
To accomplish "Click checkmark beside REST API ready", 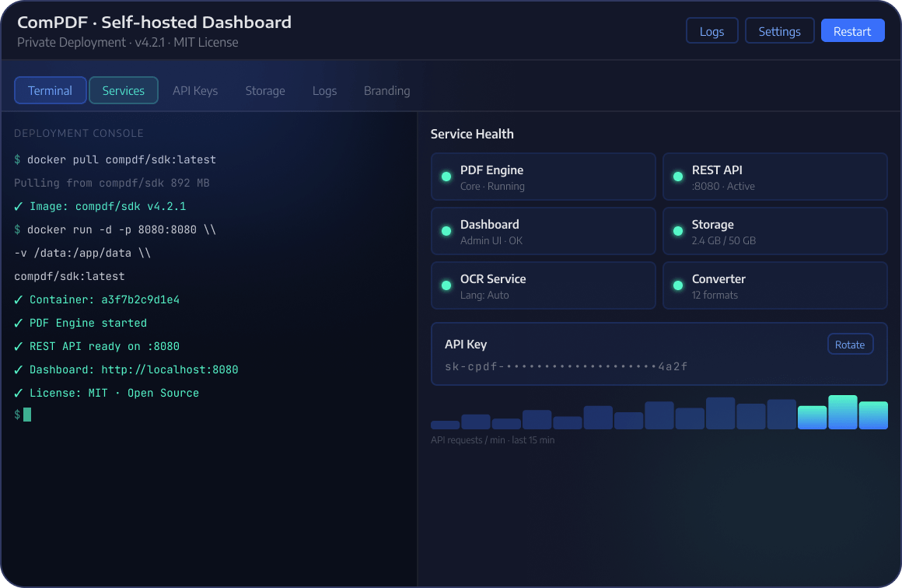I will click(19, 346).
